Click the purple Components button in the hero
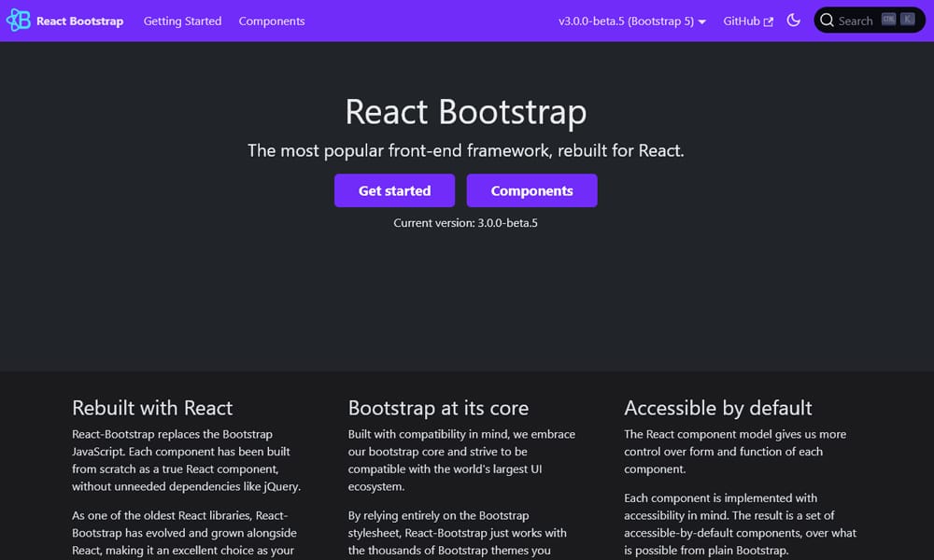The image size is (934, 560). click(531, 190)
